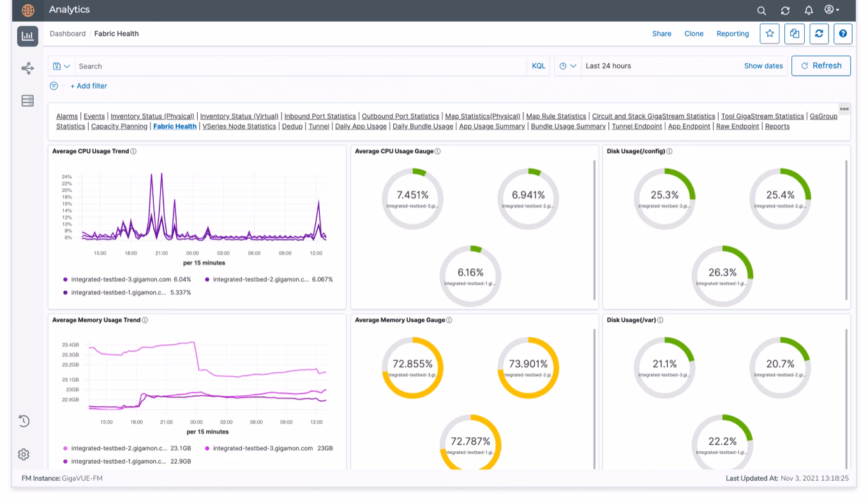Toggle KQL query language switch
This screenshot has width=868, height=498.
pyautogui.click(x=538, y=66)
